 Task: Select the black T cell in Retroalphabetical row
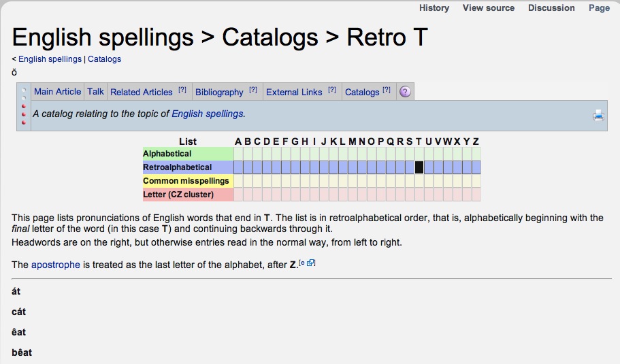click(x=419, y=167)
